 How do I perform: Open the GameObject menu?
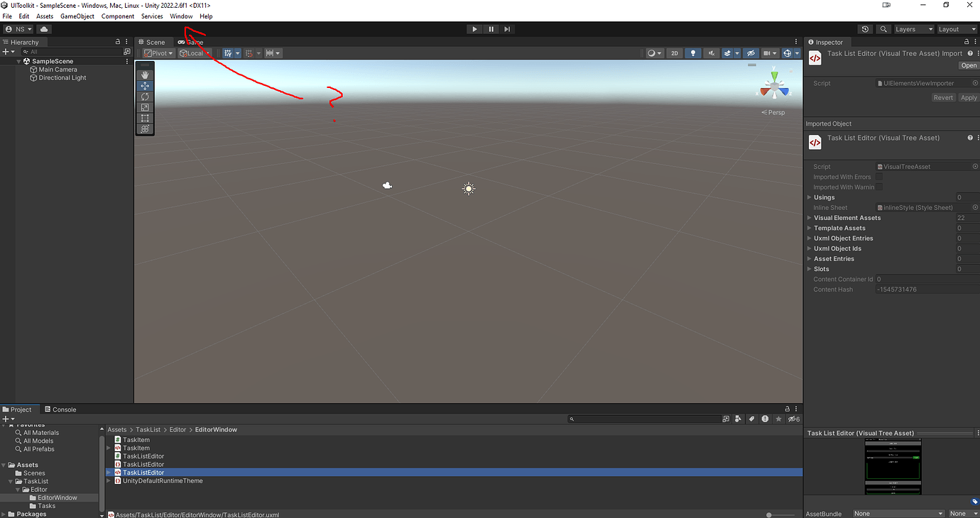77,16
